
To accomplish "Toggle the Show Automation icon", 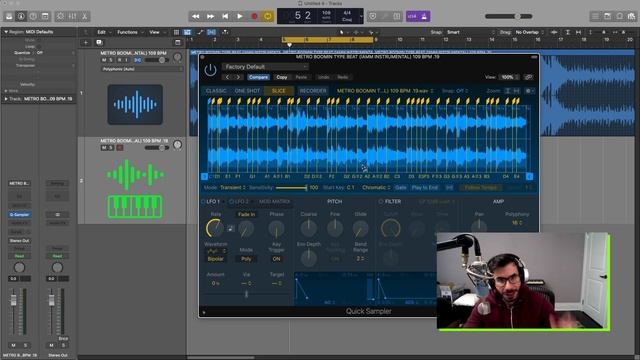I will [200, 32].
